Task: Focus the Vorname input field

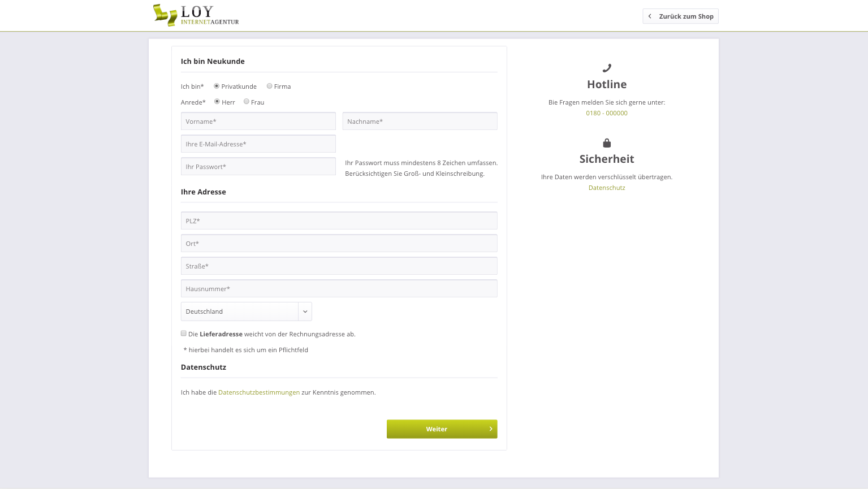Action: coord(258,121)
